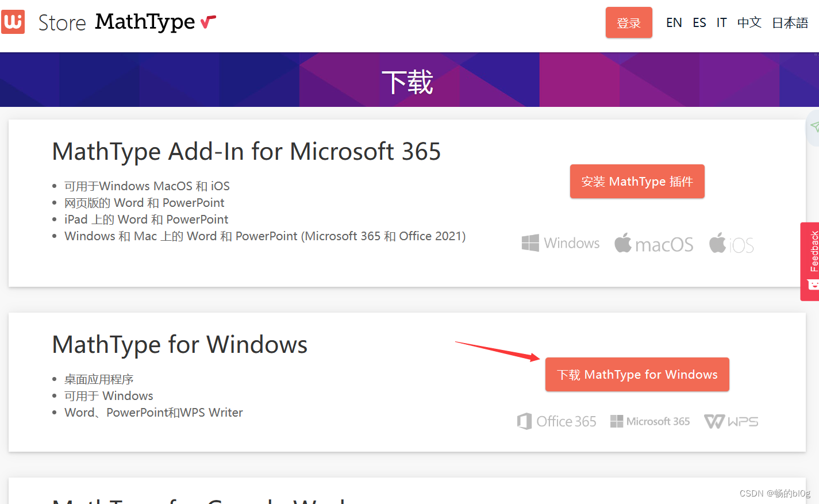Viewport: 819px width, 504px height.
Task: Click 下载 MathType for Windows button
Action: click(x=637, y=375)
